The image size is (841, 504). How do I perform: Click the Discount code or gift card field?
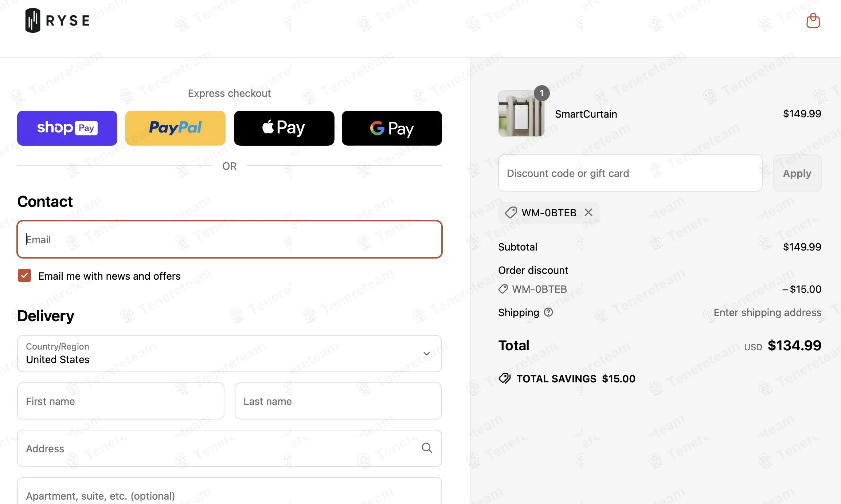630,173
